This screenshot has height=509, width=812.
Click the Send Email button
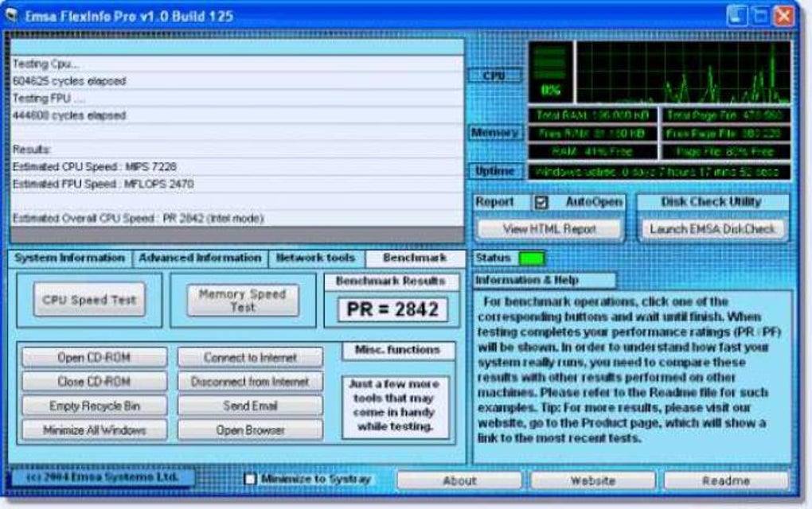point(250,406)
